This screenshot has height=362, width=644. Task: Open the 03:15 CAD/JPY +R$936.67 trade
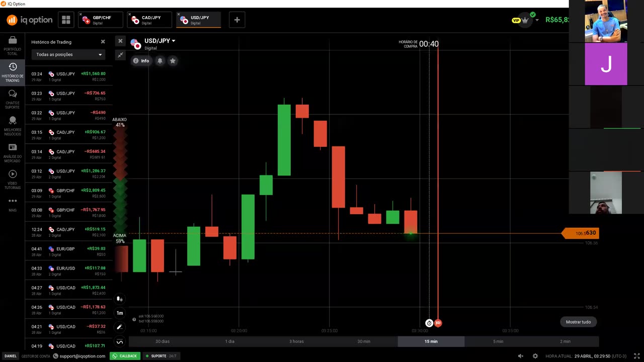pos(68,135)
